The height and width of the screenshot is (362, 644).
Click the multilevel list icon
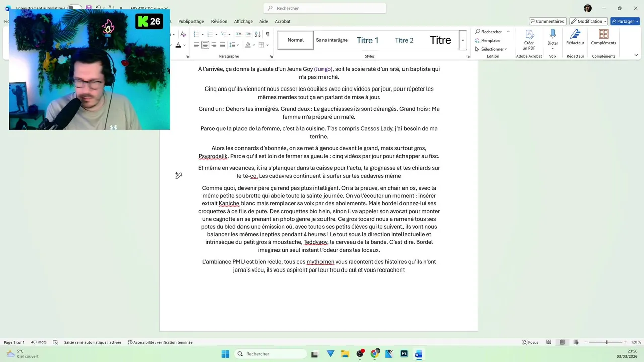pos(223,34)
